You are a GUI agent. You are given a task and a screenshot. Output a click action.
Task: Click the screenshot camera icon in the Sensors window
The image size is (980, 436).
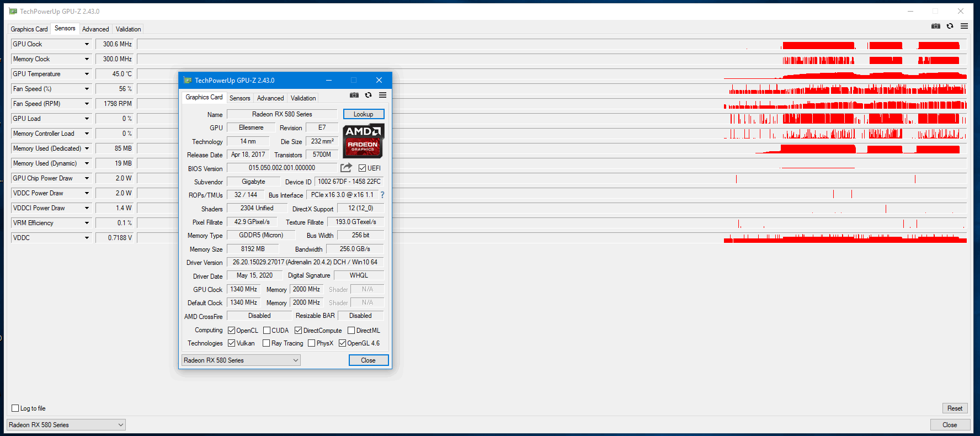click(x=936, y=26)
